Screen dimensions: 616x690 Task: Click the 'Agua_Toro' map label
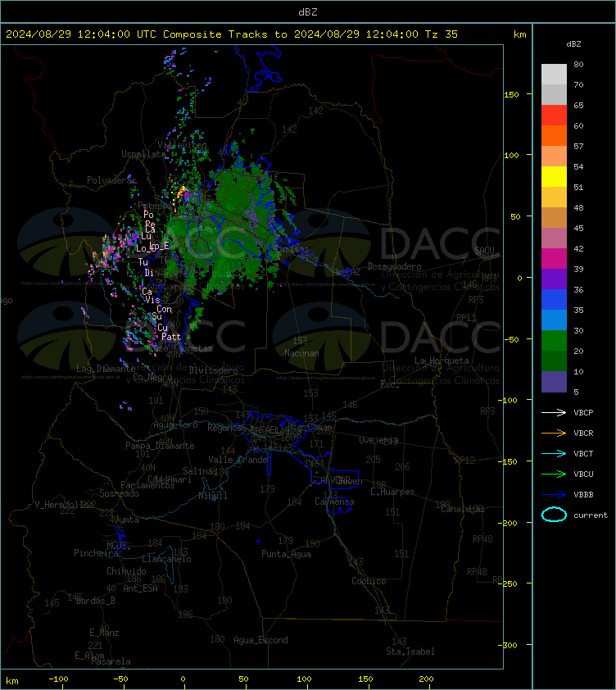[175, 424]
